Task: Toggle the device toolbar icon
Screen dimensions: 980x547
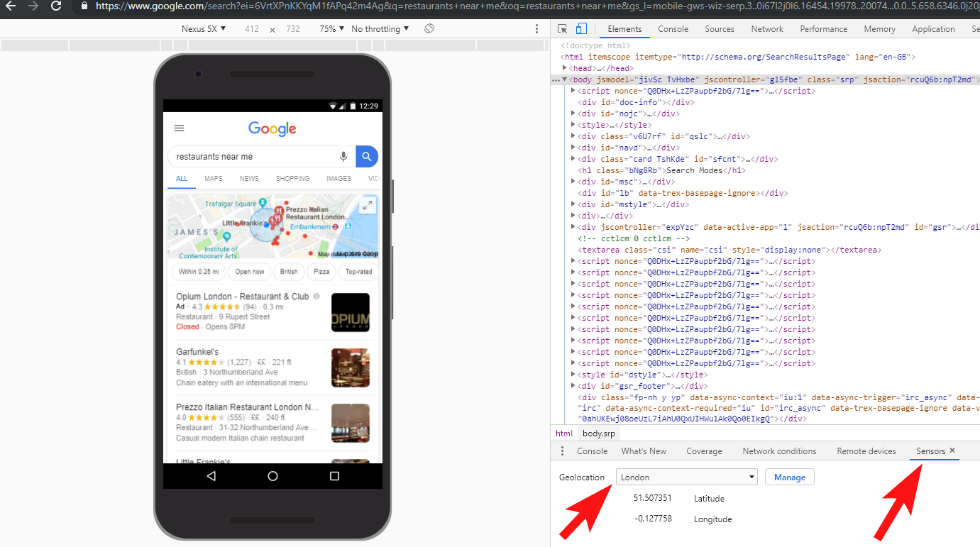Action: click(581, 29)
